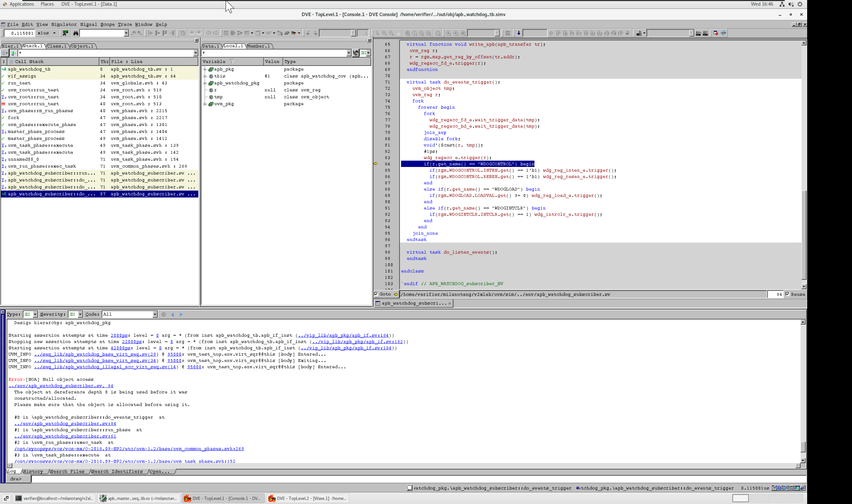Click the blue next-arrow in console filter
The image size is (852, 504).
[181, 314]
